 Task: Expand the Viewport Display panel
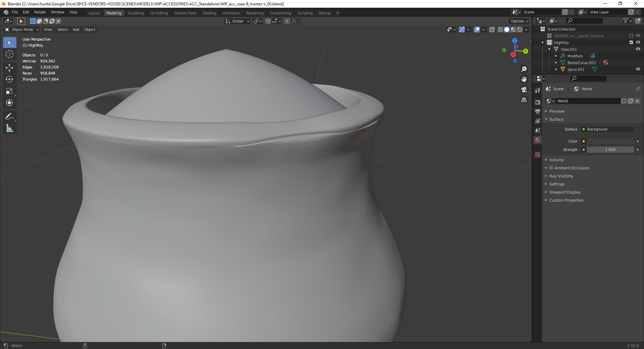point(565,192)
